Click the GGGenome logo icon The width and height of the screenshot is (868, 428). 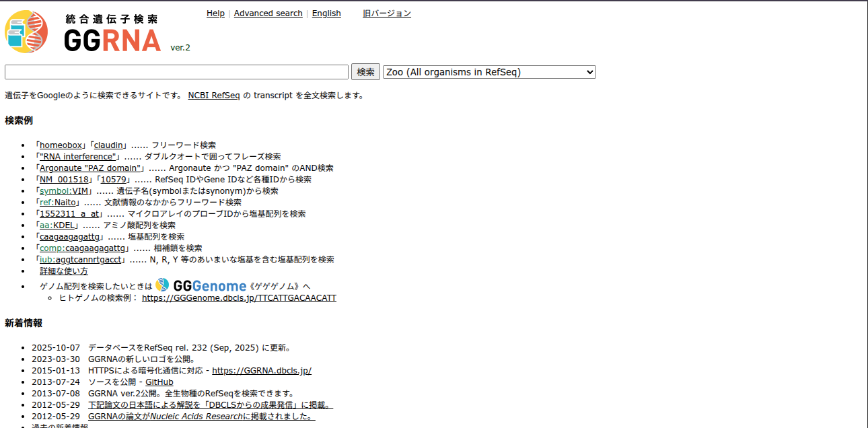point(162,285)
